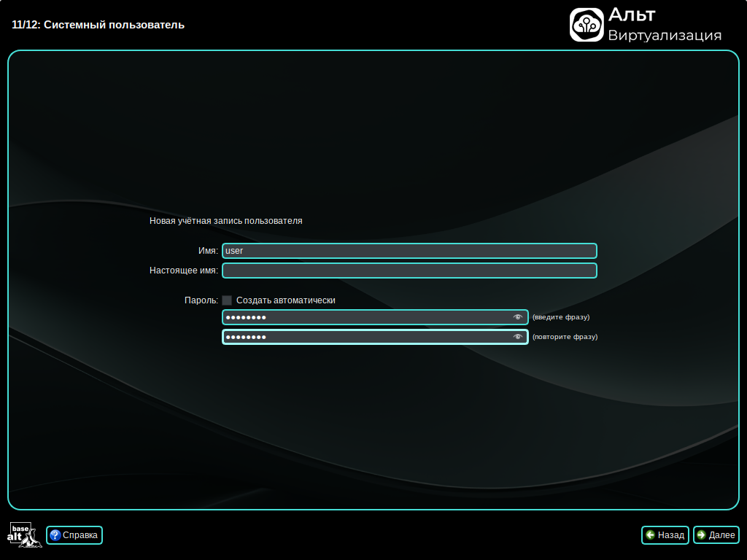Click the 'Пароль:' field label
Screen dimensions: 747x560
coord(201,300)
